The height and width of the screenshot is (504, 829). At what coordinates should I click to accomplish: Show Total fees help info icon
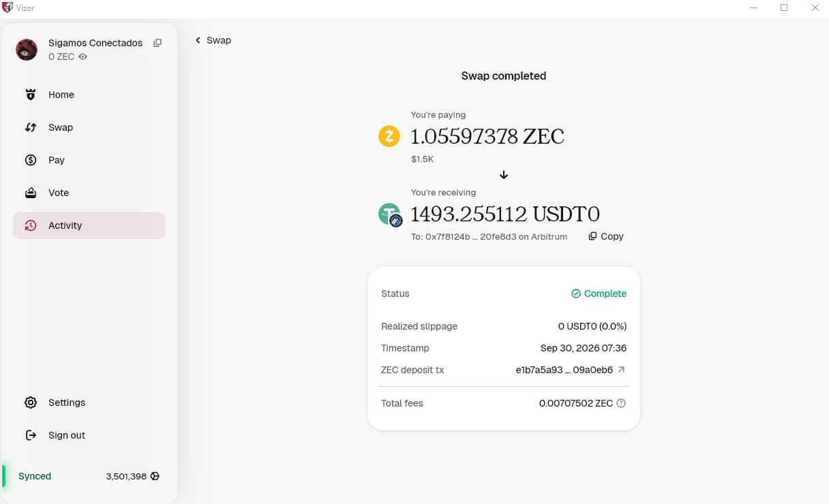tap(621, 403)
